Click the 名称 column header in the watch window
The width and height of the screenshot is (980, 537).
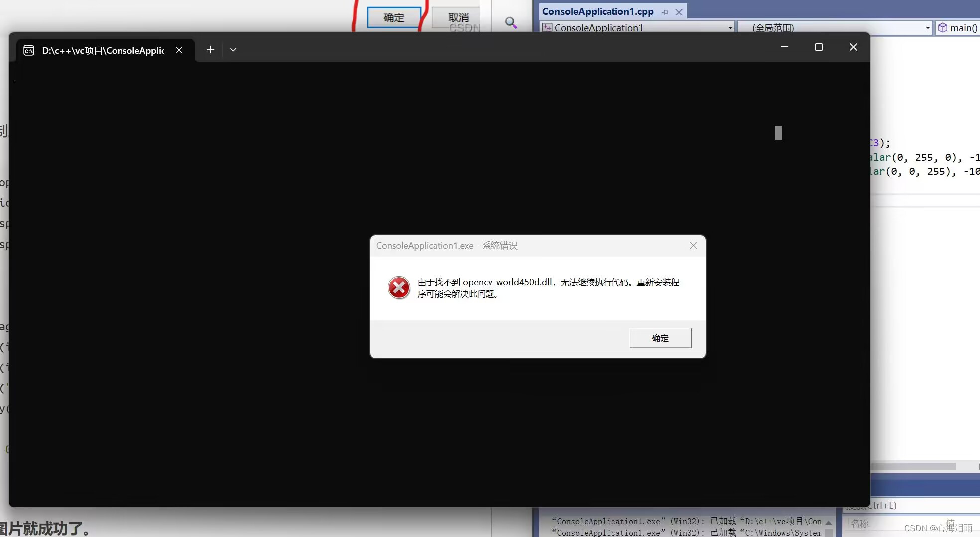pos(859,524)
